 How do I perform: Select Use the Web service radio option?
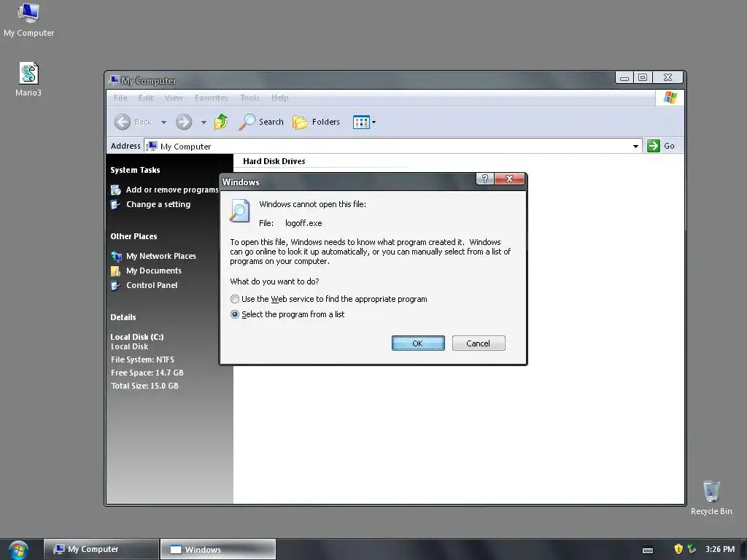(235, 299)
